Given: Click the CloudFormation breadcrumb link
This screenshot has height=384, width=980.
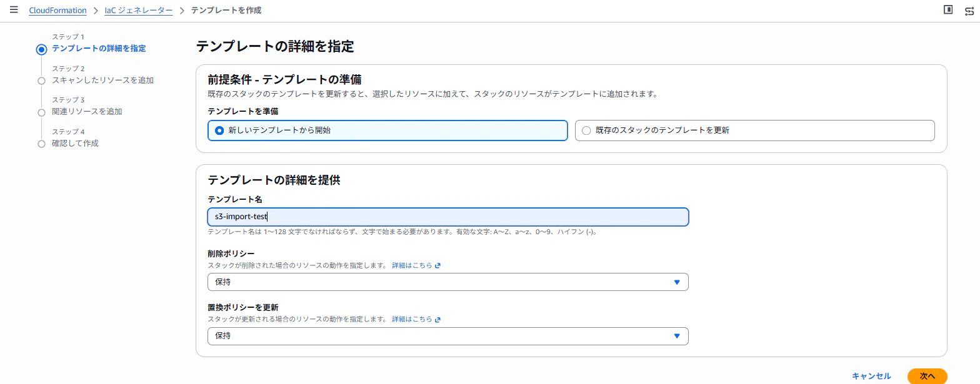Looking at the screenshot, I should [57, 11].
